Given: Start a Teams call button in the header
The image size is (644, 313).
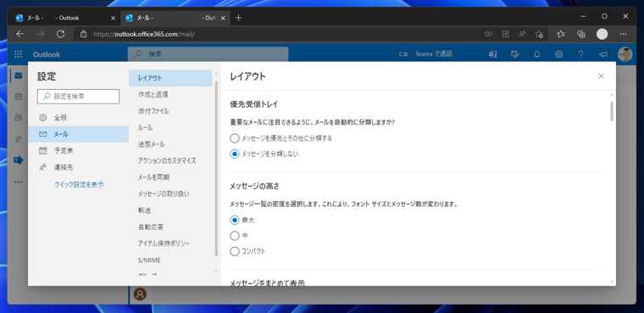Looking at the screenshot, I should click(x=426, y=54).
